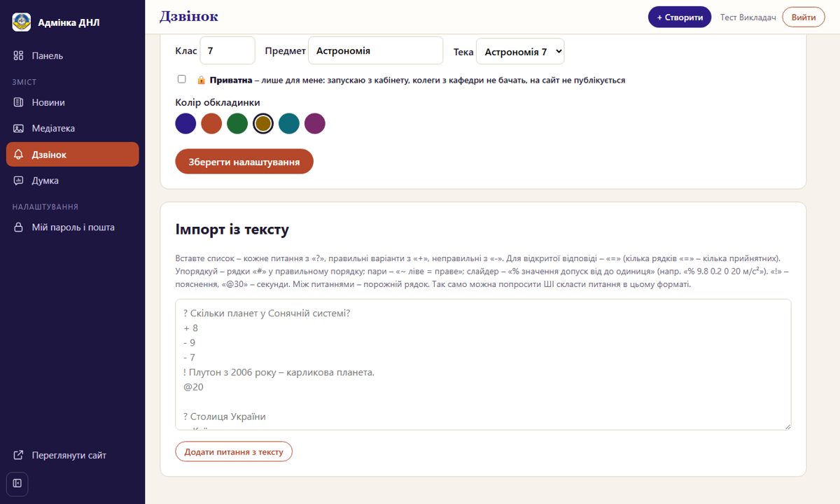Open the Новини section
The height and width of the screenshot is (504, 840).
tap(73, 102)
